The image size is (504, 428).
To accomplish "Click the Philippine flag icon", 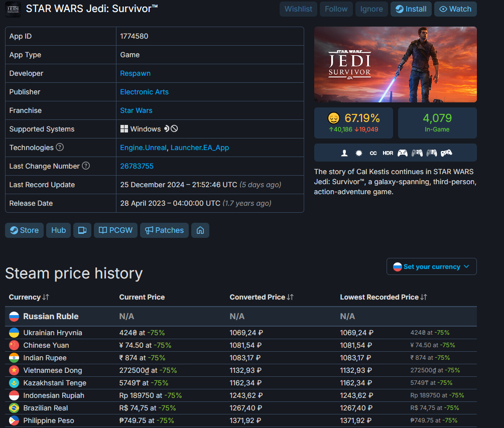I will point(14,420).
